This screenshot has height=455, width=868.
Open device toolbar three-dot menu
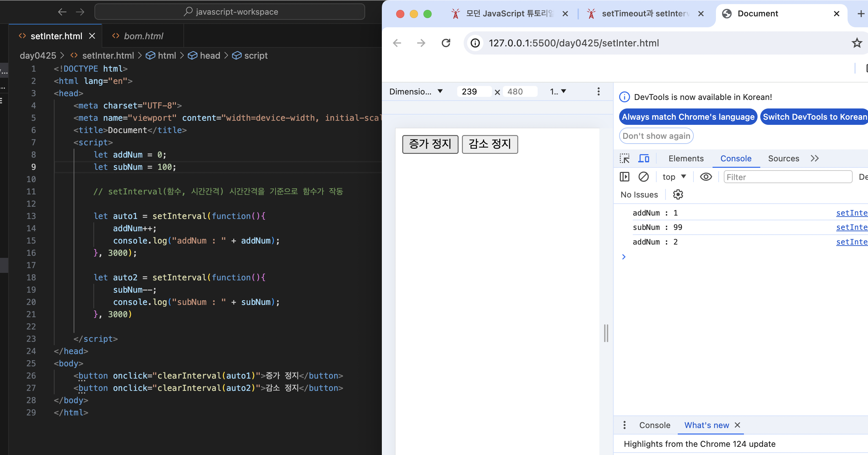pos(598,91)
